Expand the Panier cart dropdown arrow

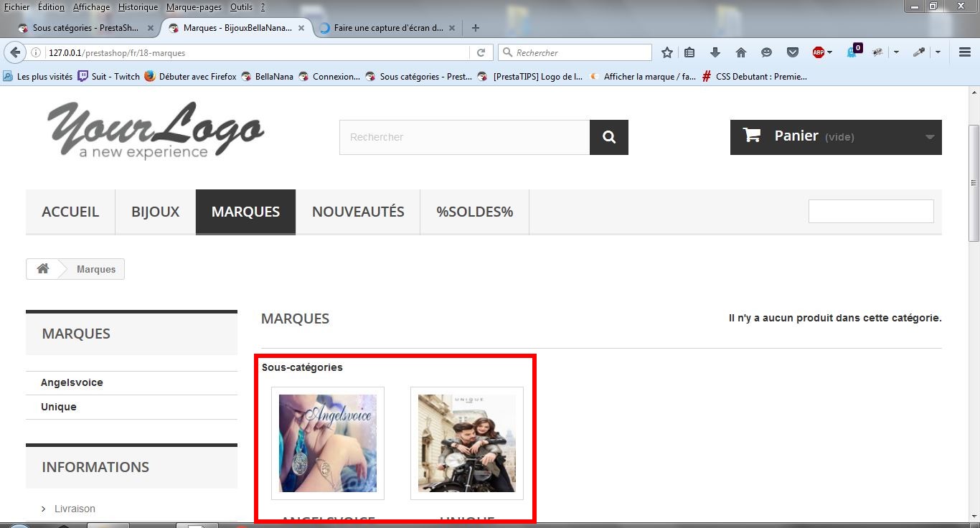point(930,137)
